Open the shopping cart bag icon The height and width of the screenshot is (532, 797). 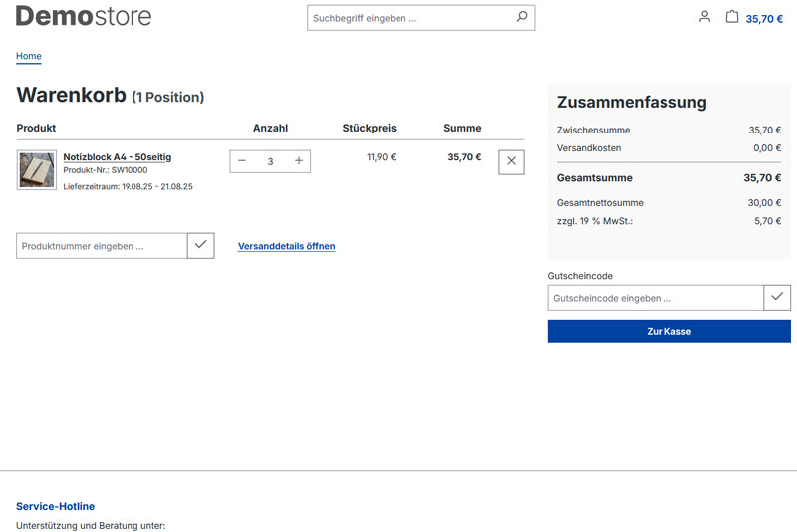[x=732, y=17]
